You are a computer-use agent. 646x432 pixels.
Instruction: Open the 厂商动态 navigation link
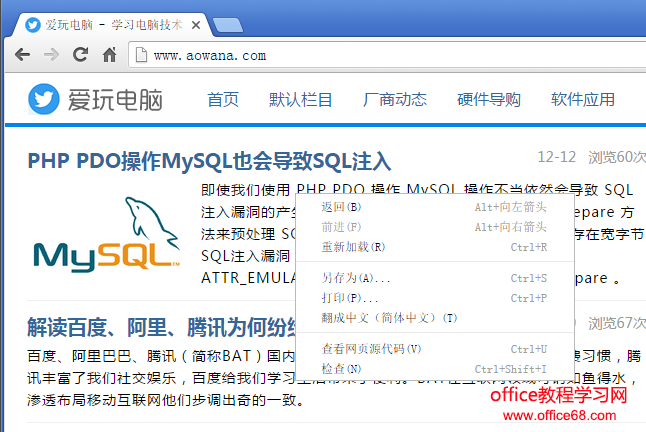[x=395, y=100]
